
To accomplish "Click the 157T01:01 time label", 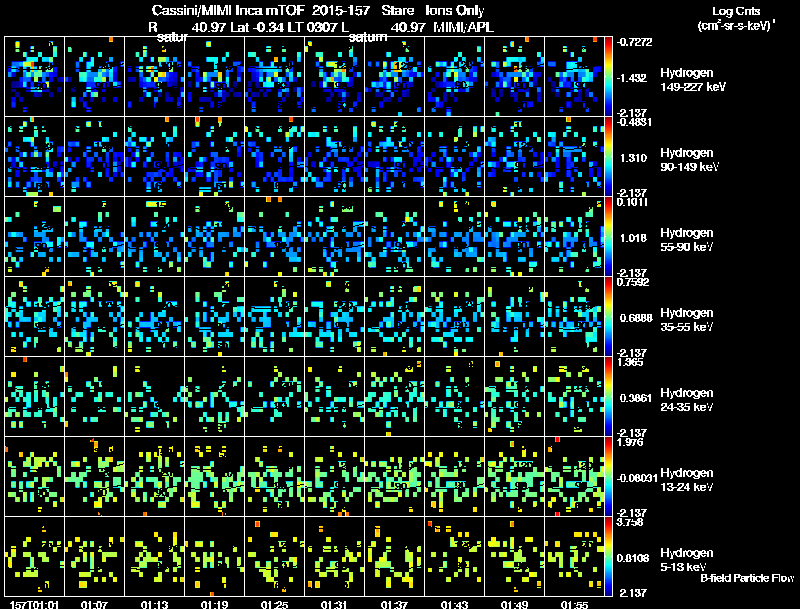I will (34, 605).
